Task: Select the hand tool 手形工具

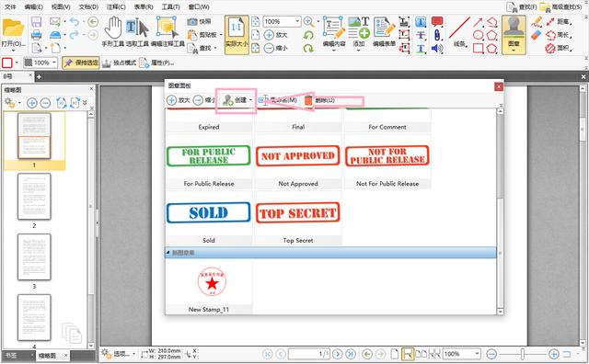Action: (112, 32)
